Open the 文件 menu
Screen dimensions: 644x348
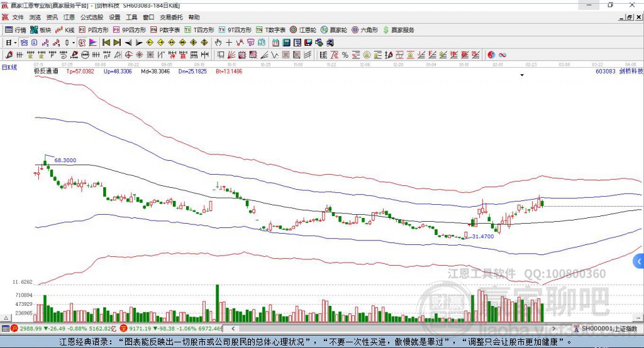point(18,17)
